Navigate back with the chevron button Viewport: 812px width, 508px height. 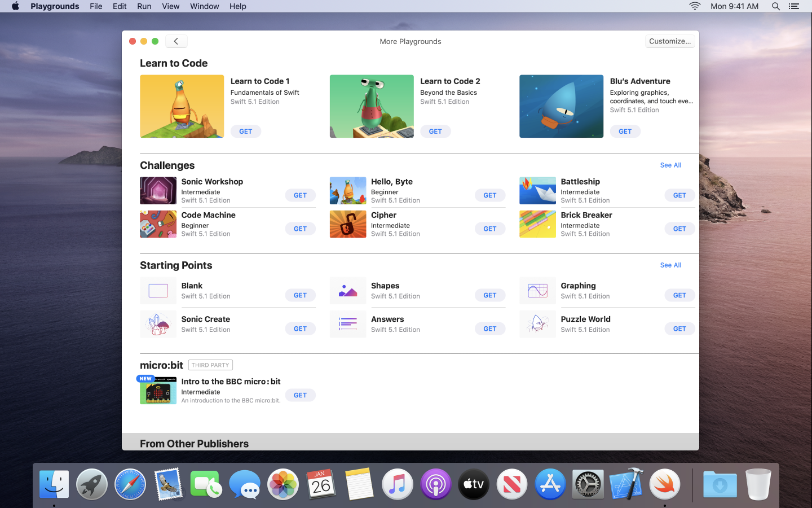click(x=176, y=41)
